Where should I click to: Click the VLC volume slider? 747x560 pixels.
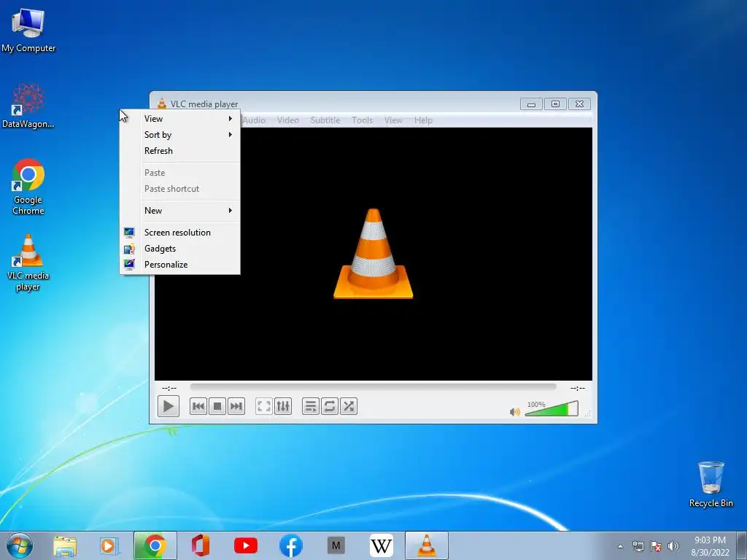(x=551, y=408)
